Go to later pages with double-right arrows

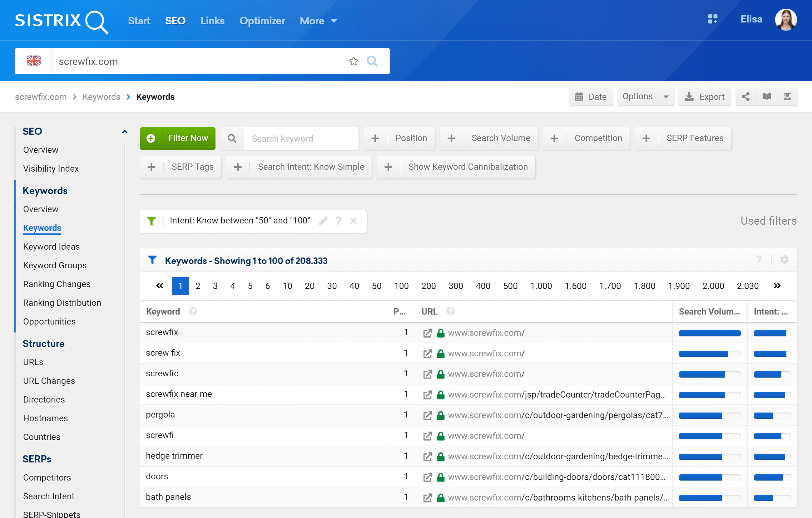pyautogui.click(x=777, y=286)
